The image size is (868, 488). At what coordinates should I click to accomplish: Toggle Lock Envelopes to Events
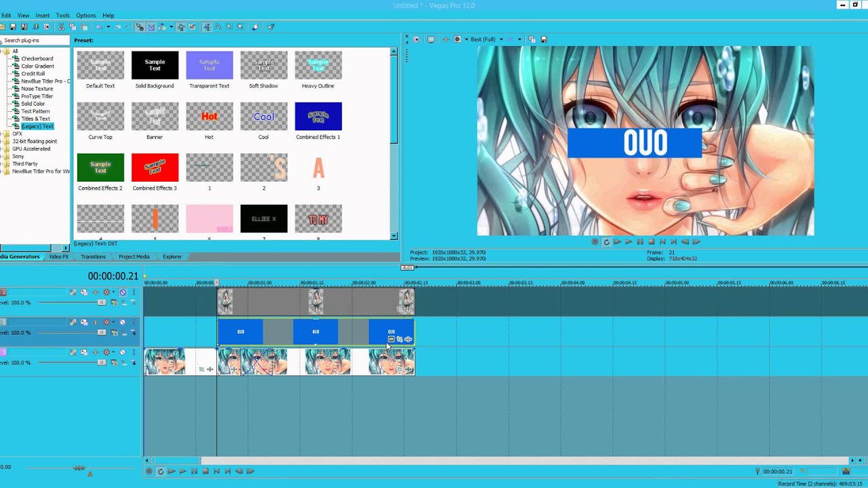[180, 27]
